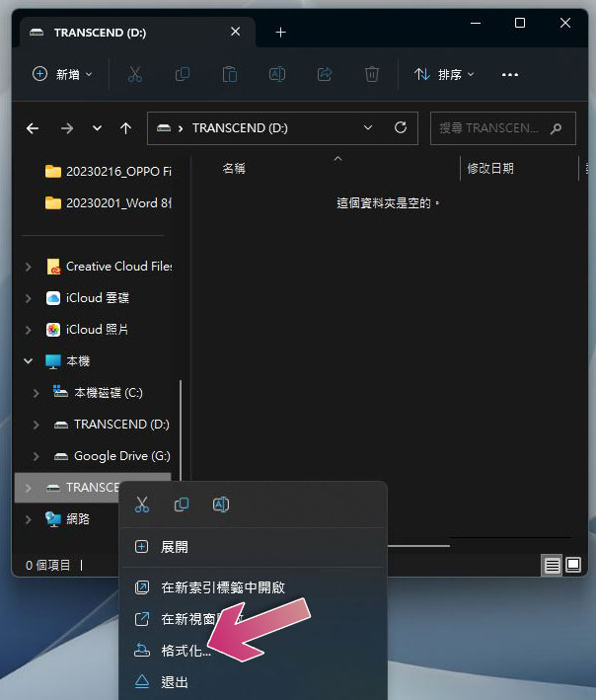This screenshot has width=596, height=700.
Task: Select 網路 in the navigation pane
Action: (x=68, y=518)
